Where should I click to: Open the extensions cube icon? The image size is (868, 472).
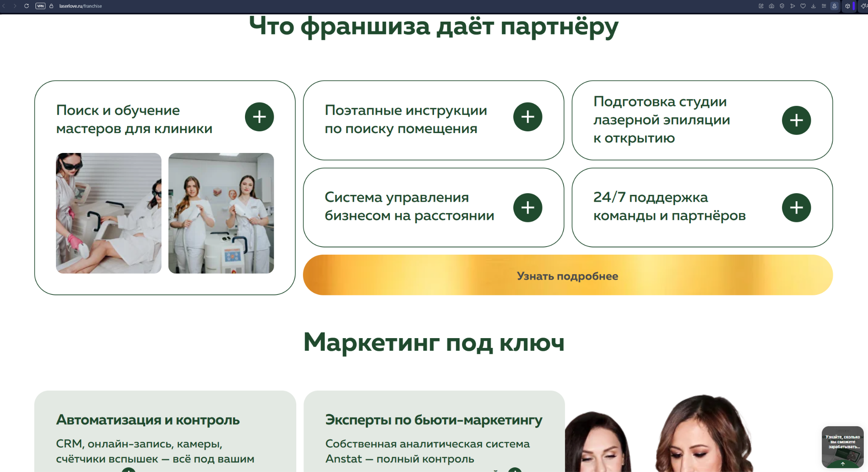pos(848,6)
